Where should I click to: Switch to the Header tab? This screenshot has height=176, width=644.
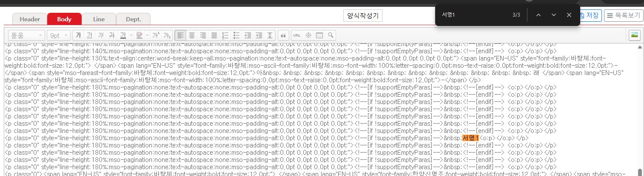(29, 19)
